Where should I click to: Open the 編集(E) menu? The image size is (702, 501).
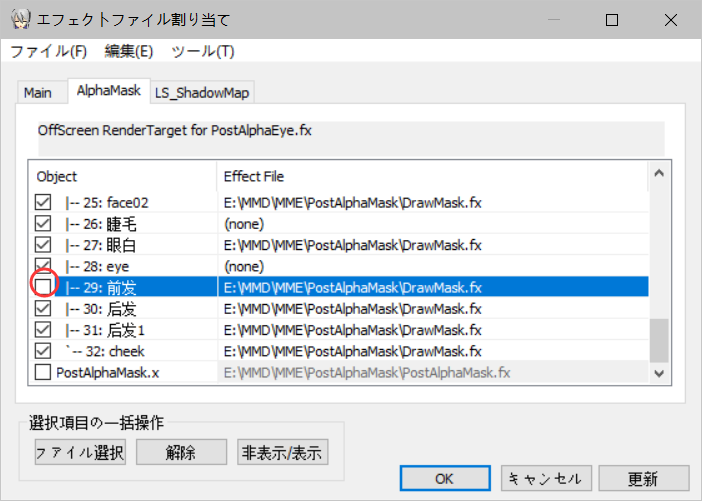tap(129, 51)
